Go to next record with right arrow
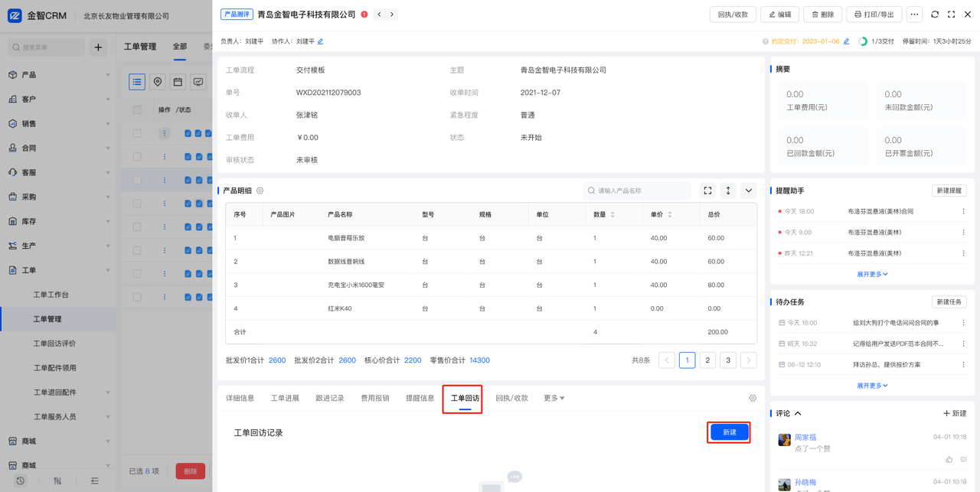This screenshot has height=492, width=980. pos(392,15)
